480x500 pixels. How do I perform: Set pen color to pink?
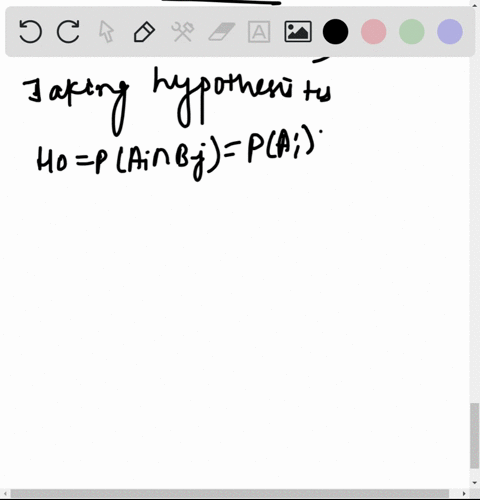(374, 32)
